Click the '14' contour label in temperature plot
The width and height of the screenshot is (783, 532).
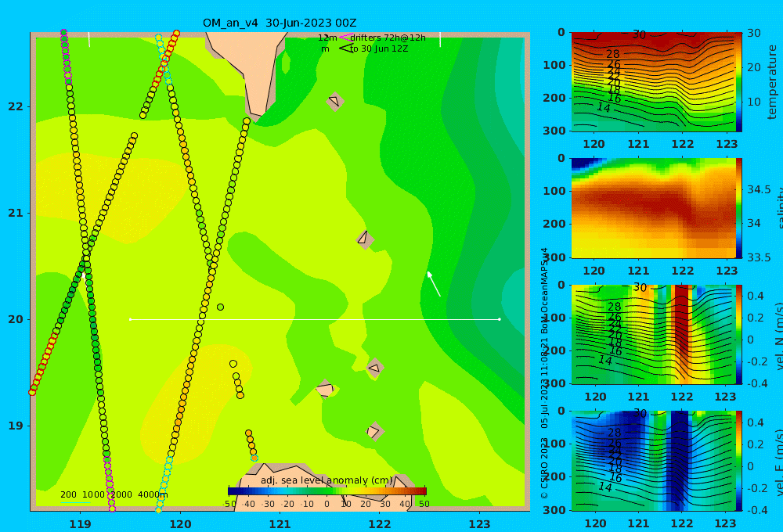coord(604,107)
